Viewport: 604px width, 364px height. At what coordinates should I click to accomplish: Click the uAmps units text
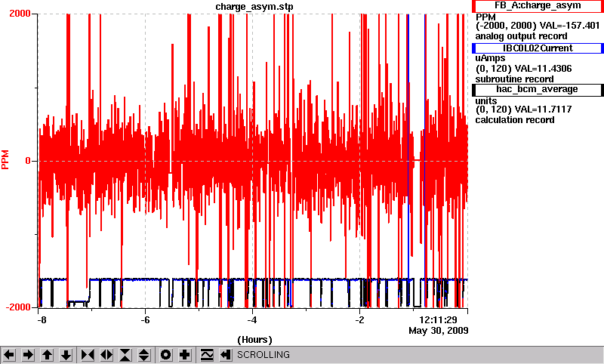click(490, 58)
